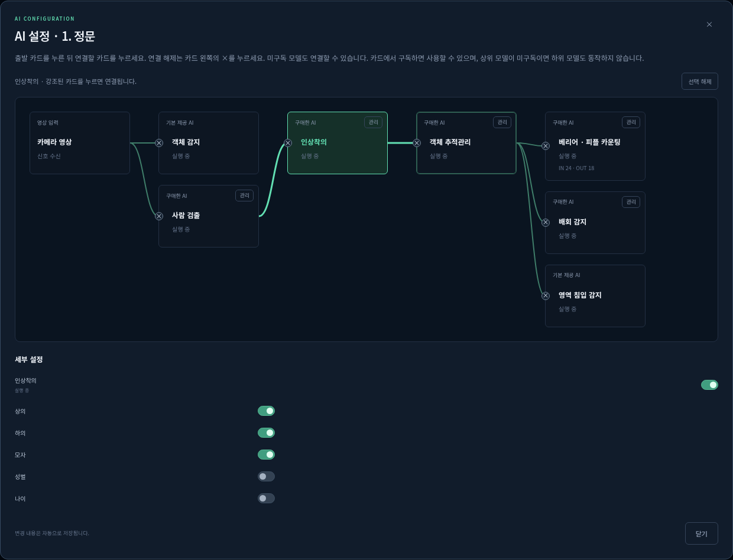733x560 pixels.
Task: Disconnect 베리어 · 피플 카운팅 using its X icon
Action: tap(546, 146)
